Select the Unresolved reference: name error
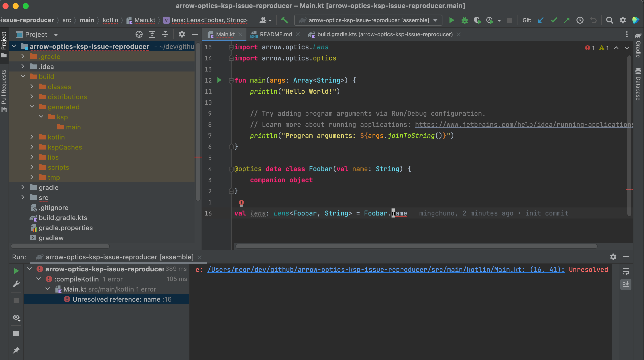Viewport: 644px width, 360px height. [x=122, y=299]
